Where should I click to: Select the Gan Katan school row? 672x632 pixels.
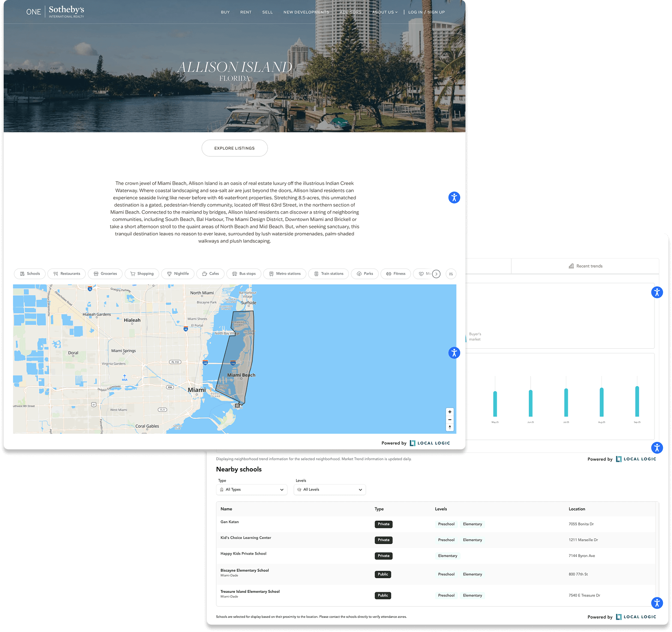click(x=229, y=522)
